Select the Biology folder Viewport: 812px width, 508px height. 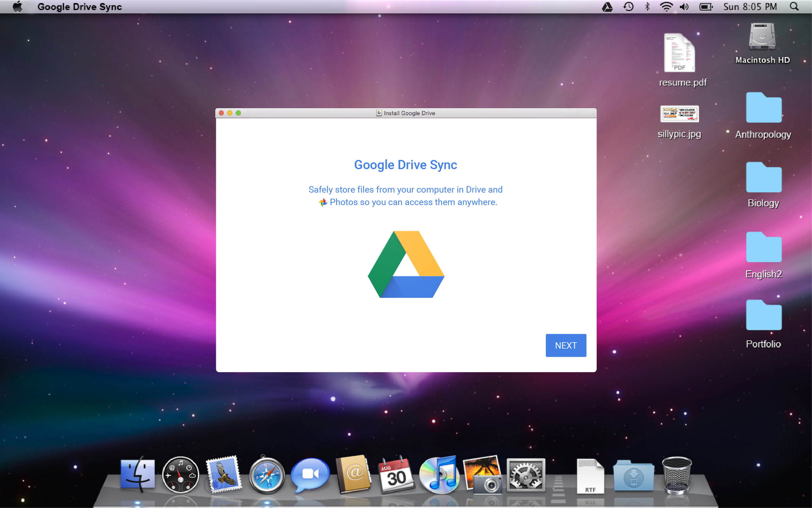tap(764, 177)
